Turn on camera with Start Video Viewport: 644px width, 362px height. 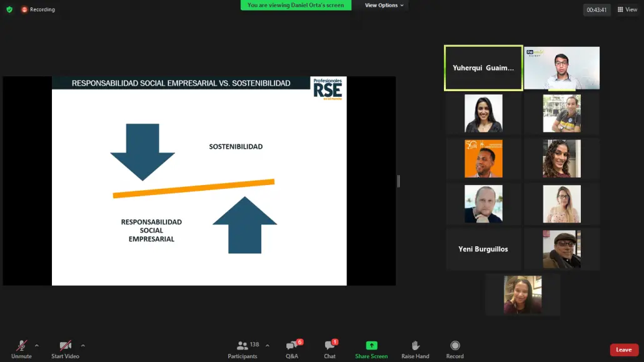[x=65, y=346]
